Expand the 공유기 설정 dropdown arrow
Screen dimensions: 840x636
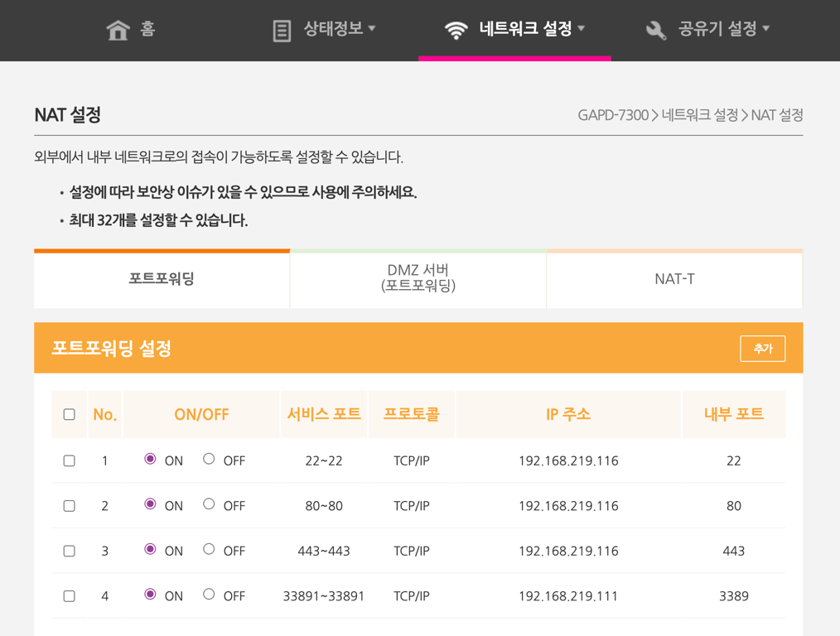[x=766, y=29]
